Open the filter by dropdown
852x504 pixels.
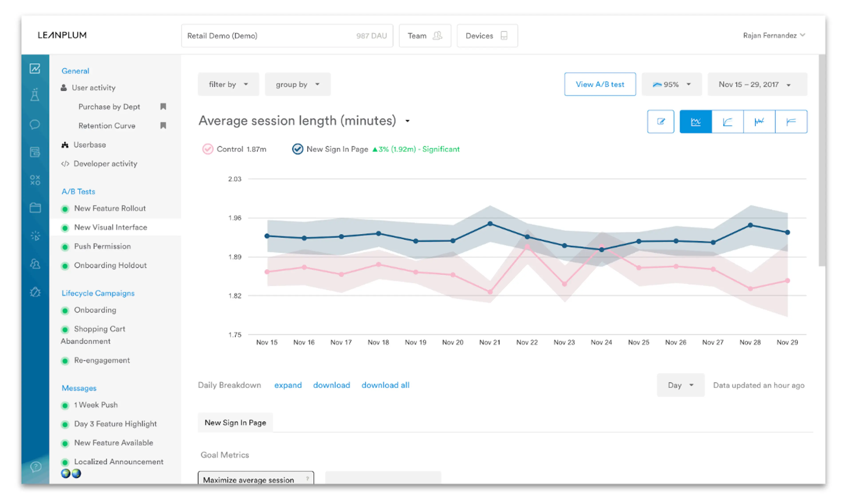pos(228,84)
